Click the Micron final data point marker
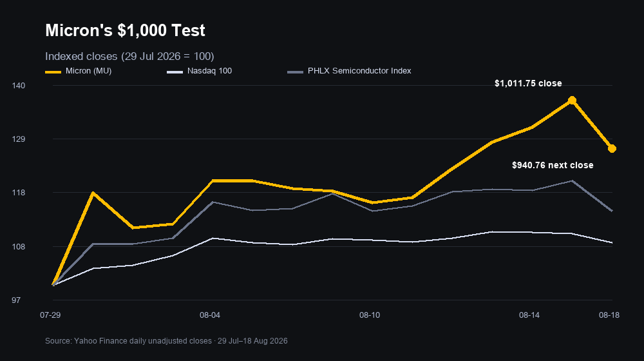Image resolution: width=644 pixels, height=361 pixels. 612,148
